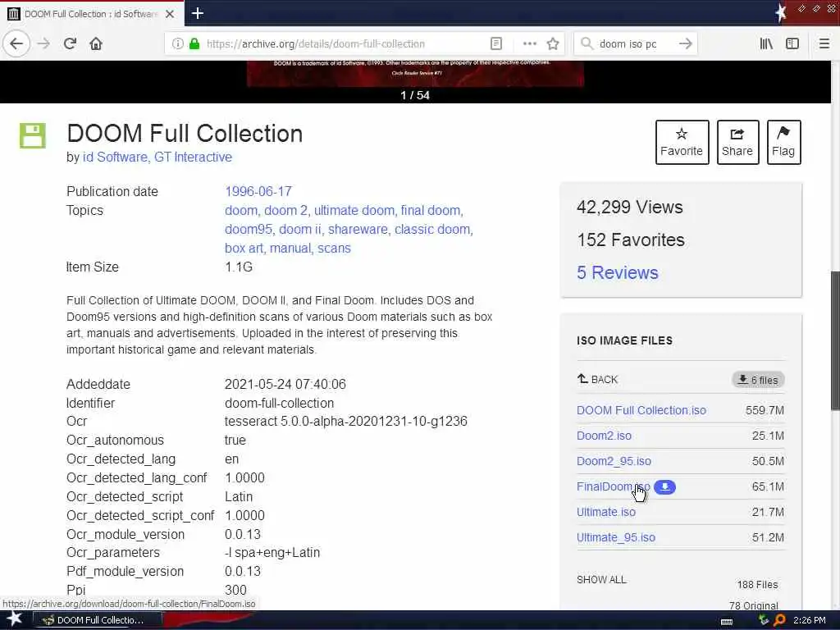Click the green network tray icon
Viewport: 840px width, 630px height.
[x=764, y=620]
